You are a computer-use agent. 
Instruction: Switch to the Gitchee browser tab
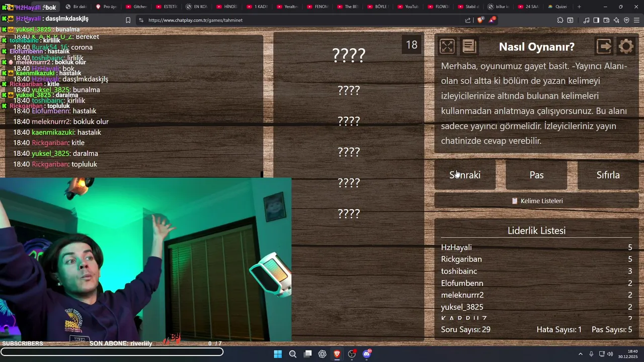coord(136,7)
